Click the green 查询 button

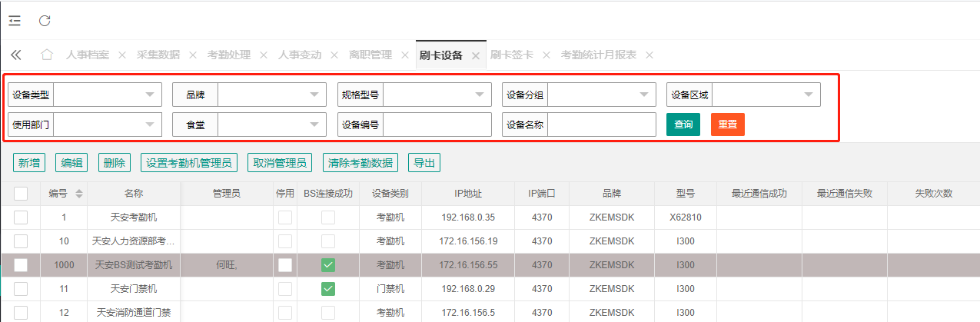[x=683, y=124]
